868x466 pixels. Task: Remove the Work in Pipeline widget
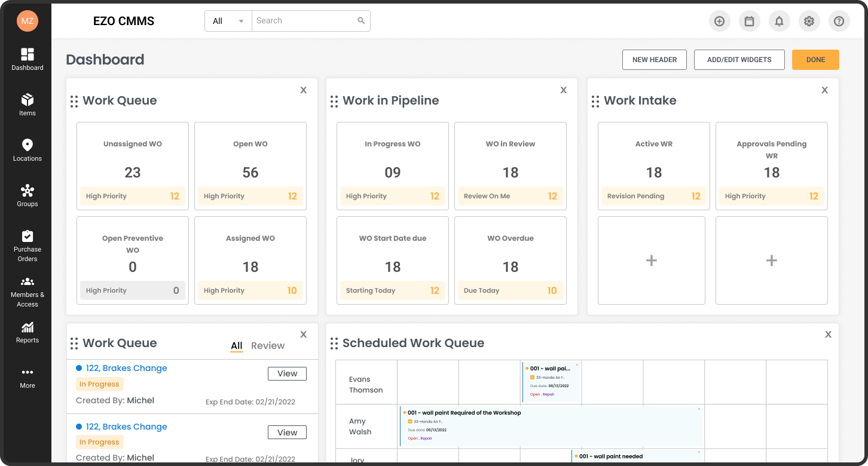click(x=563, y=90)
